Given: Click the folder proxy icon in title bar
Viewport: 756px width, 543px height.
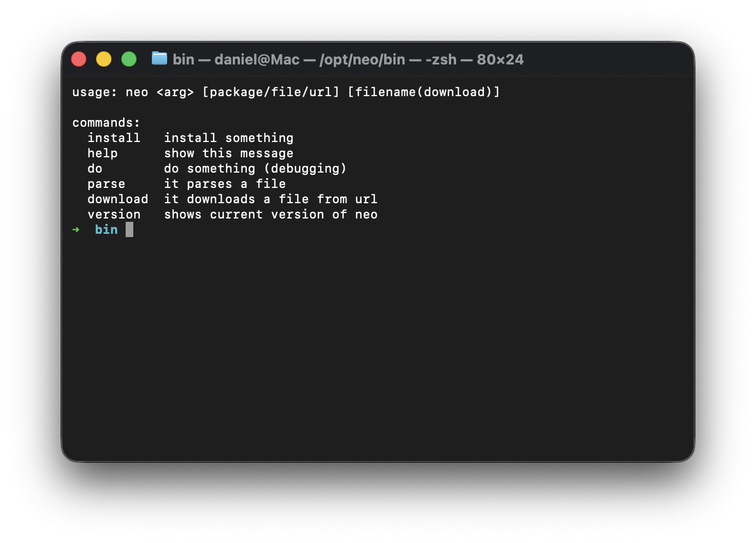Looking at the screenshot, I should (160, 58).
